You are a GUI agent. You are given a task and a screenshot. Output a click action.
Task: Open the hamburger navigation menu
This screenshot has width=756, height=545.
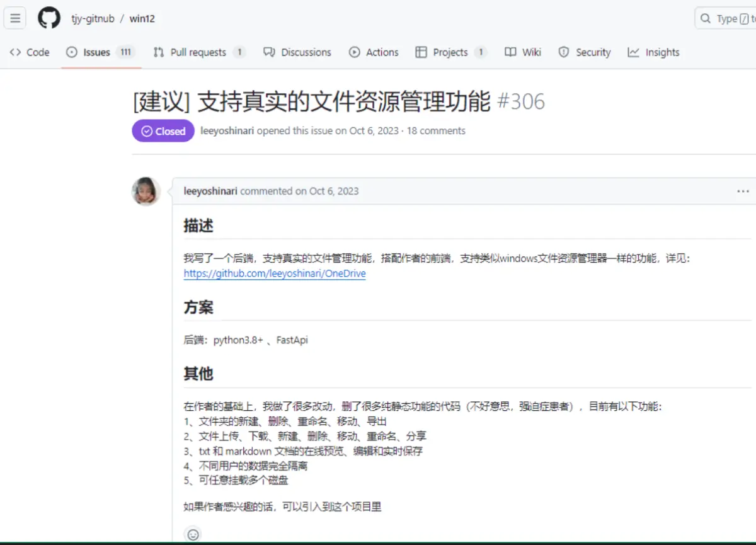[15, 18]
